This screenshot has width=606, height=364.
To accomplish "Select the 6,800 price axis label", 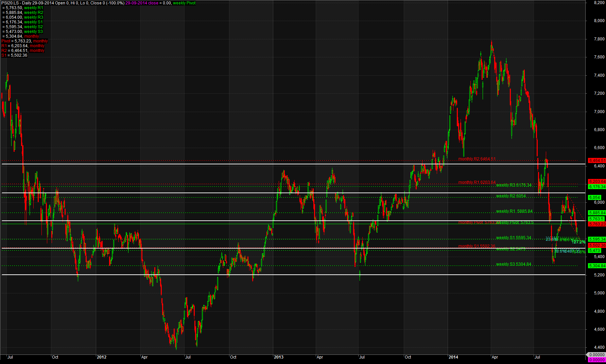I will click(599, 130).
